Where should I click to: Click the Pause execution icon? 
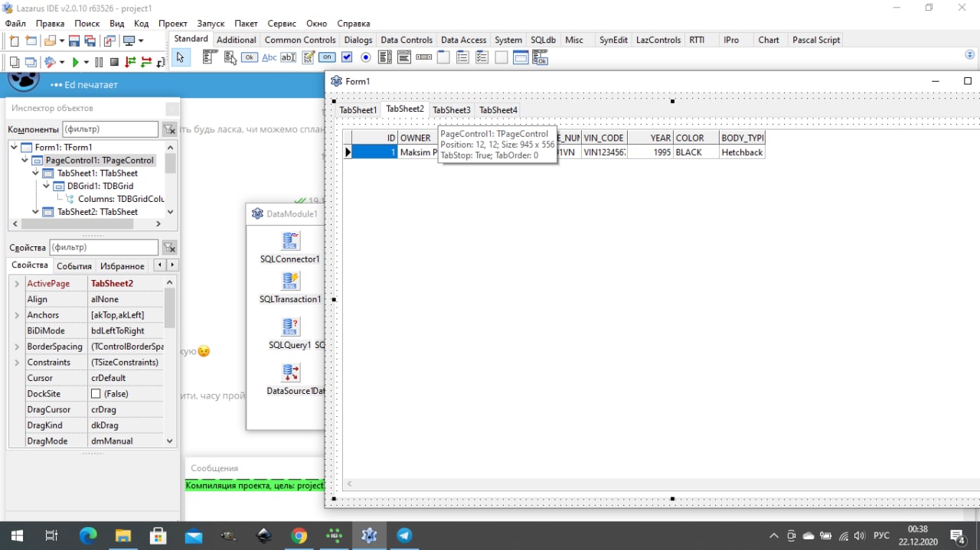pos(99,62)
